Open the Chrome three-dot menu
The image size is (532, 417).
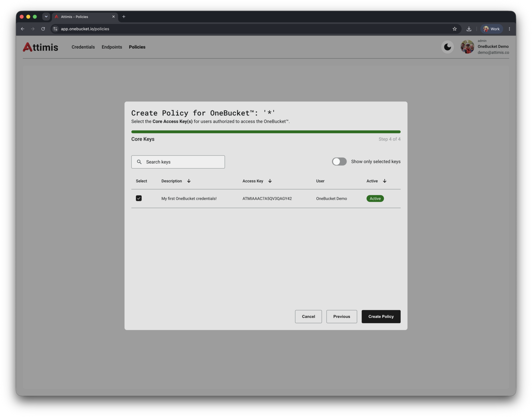(509, 29)
